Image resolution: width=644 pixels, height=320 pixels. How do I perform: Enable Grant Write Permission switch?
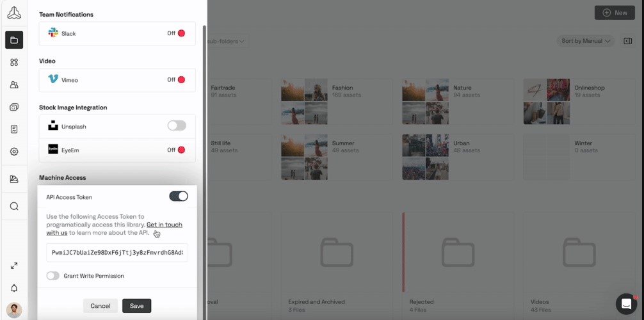[x=52, y=276]
